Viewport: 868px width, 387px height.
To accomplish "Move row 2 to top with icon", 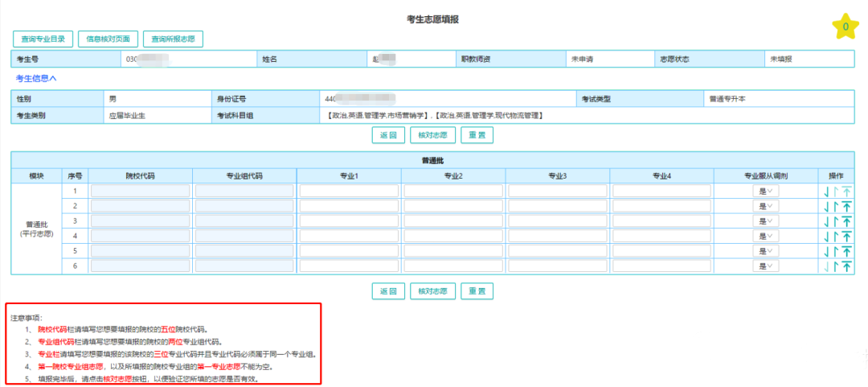I will (x=847, y=207).
